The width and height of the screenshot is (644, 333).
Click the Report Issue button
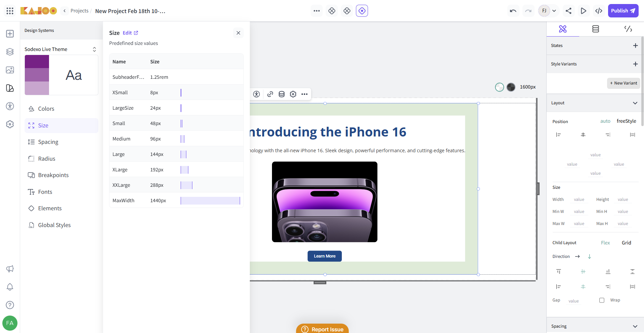322,329
